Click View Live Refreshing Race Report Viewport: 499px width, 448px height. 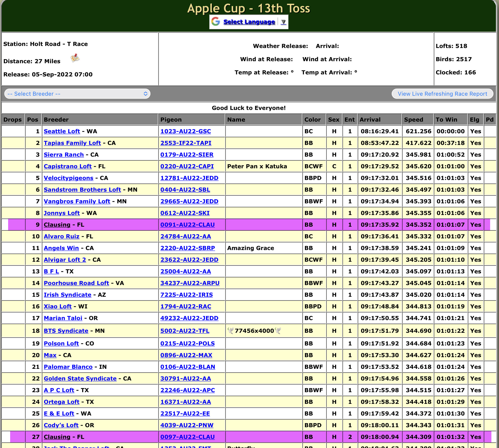[442, 94]
